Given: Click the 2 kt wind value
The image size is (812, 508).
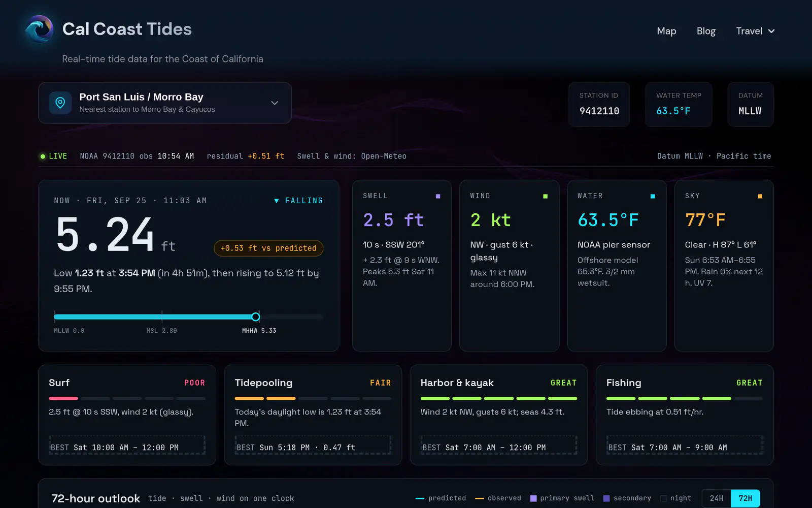Looking at the screenshot, I should pos(490,220).
